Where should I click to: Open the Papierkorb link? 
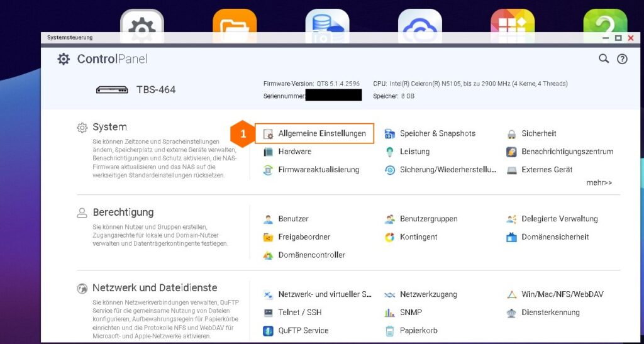coord(419,330)
